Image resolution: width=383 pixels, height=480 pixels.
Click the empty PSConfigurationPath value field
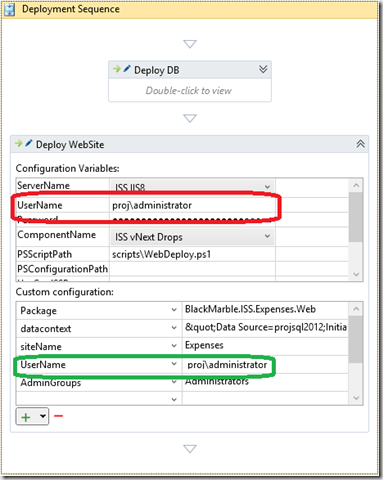192,269
